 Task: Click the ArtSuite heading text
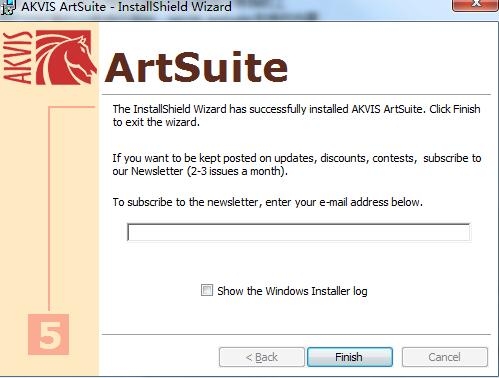(x=196, y=67)
